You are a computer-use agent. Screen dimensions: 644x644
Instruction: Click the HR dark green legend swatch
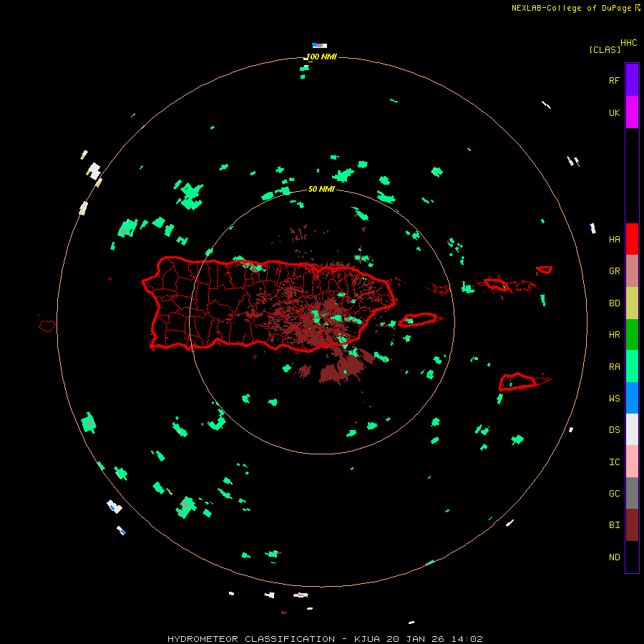click(632, 335)
